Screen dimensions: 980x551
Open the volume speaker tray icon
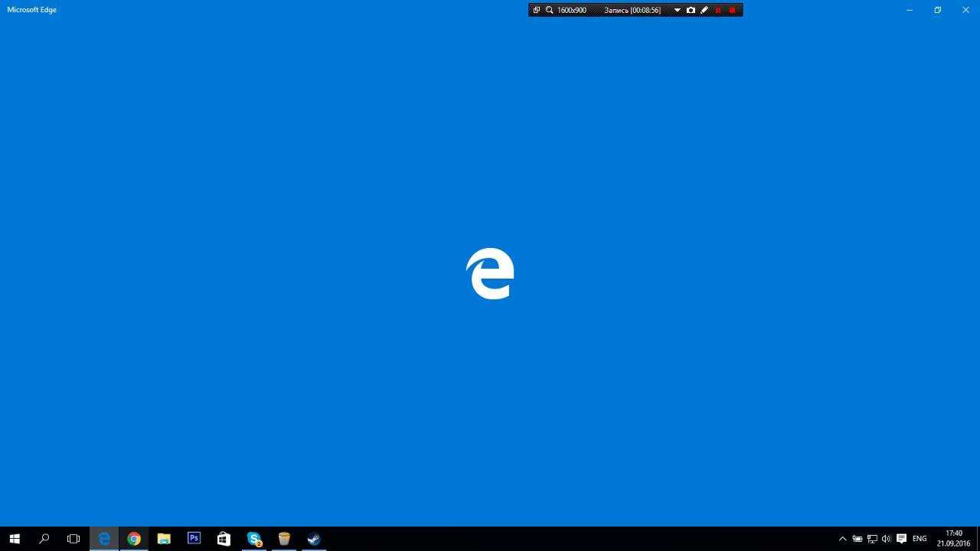(x=887, y=539)
